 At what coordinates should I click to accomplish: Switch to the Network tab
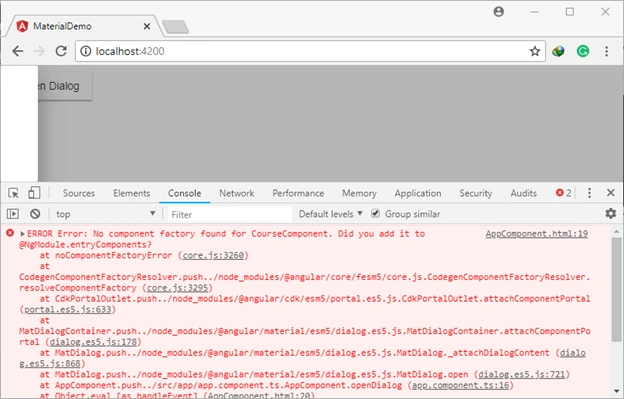point(236,193)
